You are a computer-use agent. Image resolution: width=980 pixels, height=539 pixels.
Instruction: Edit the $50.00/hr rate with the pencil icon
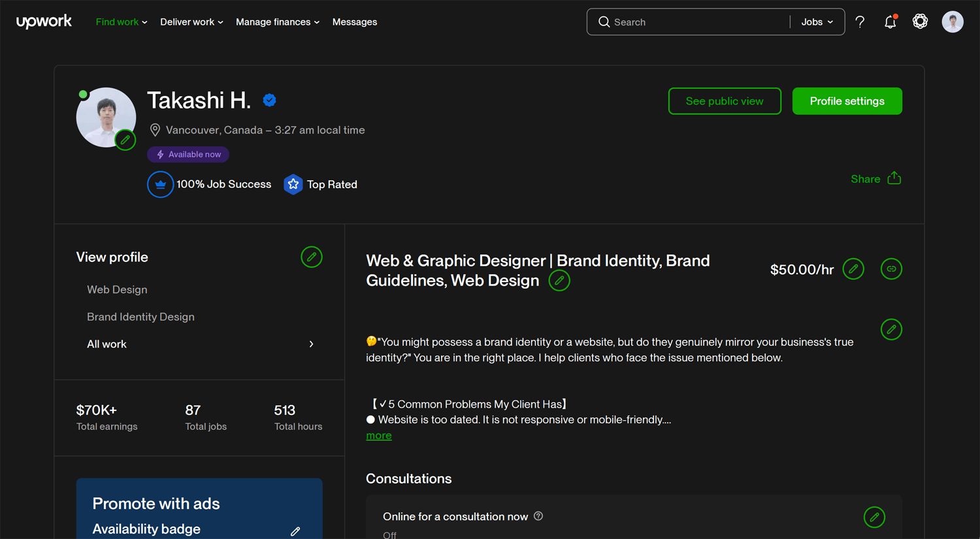tap(853, 269)
